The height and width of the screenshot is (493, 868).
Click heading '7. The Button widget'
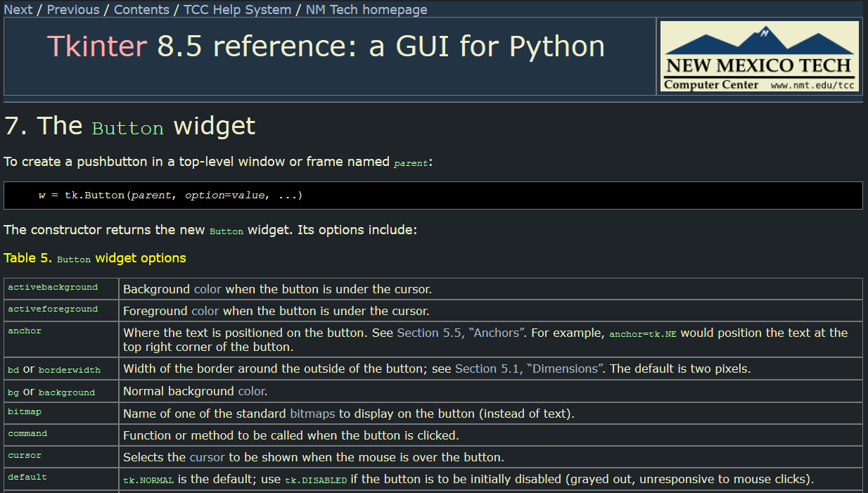pos(130,126)
